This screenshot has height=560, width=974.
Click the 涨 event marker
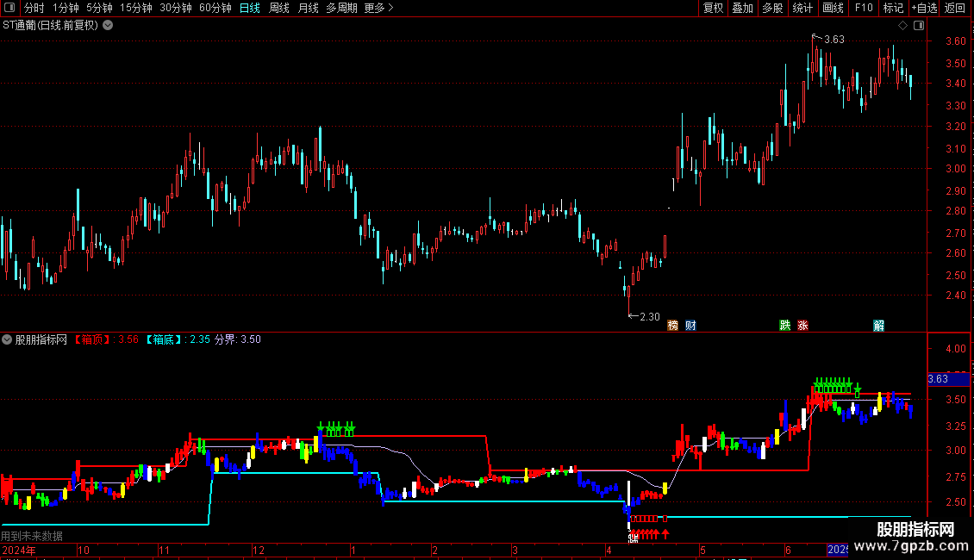(802, 326)
